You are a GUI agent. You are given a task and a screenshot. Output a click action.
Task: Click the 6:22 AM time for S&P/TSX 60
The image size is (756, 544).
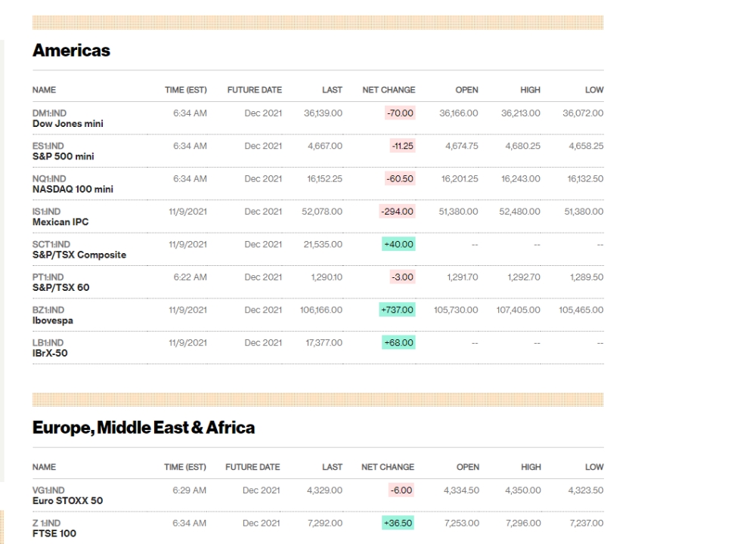[190, 277]
